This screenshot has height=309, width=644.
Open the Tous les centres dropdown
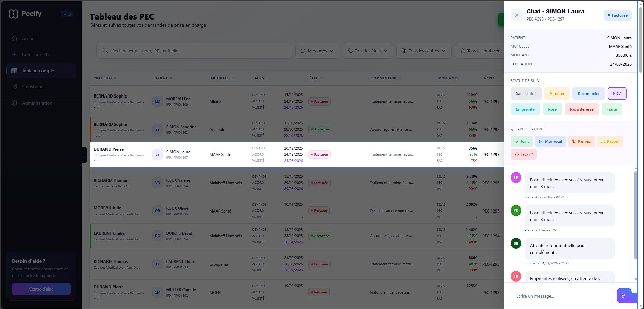point(424,51)
